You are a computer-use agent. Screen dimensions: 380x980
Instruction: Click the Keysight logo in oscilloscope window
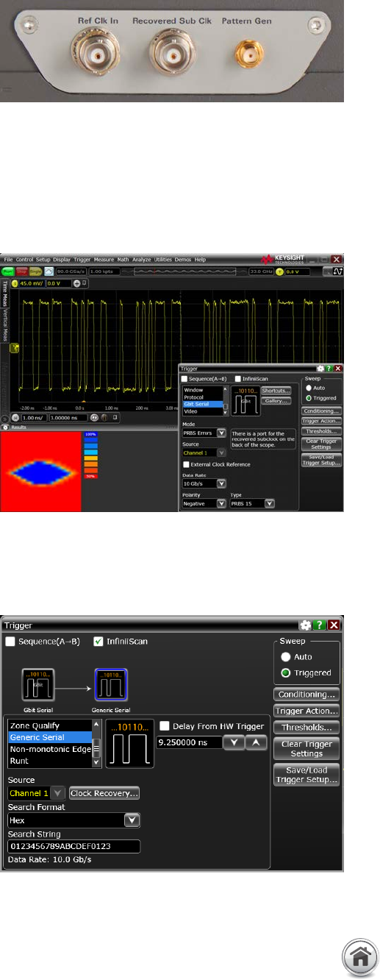[283, 259]
